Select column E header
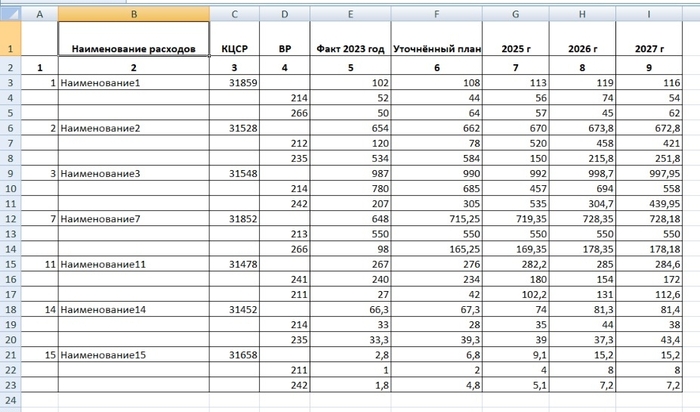 [350, 14]
